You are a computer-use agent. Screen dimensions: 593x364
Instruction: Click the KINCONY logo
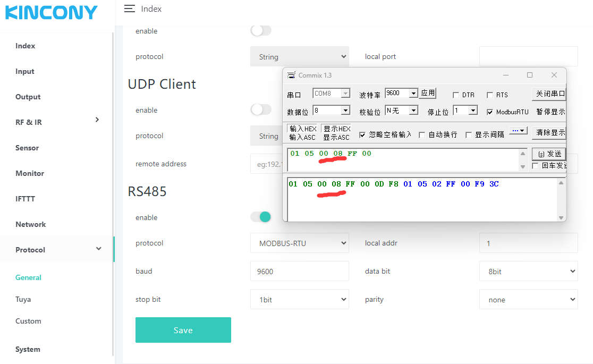(52, 13)
